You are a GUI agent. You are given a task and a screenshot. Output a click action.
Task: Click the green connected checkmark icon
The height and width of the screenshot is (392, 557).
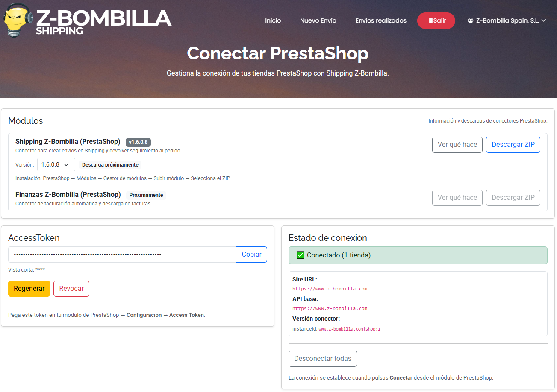click(x=300, y=255)
